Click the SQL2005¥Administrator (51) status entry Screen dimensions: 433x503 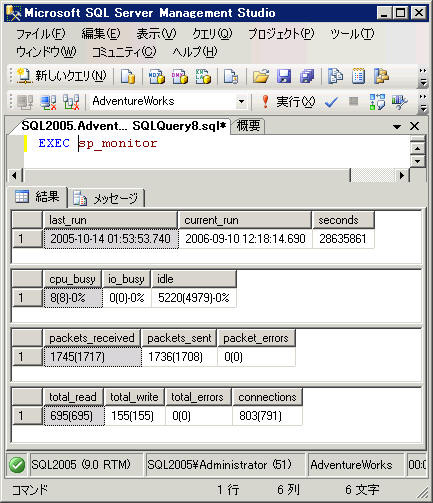tap(225, 465)
